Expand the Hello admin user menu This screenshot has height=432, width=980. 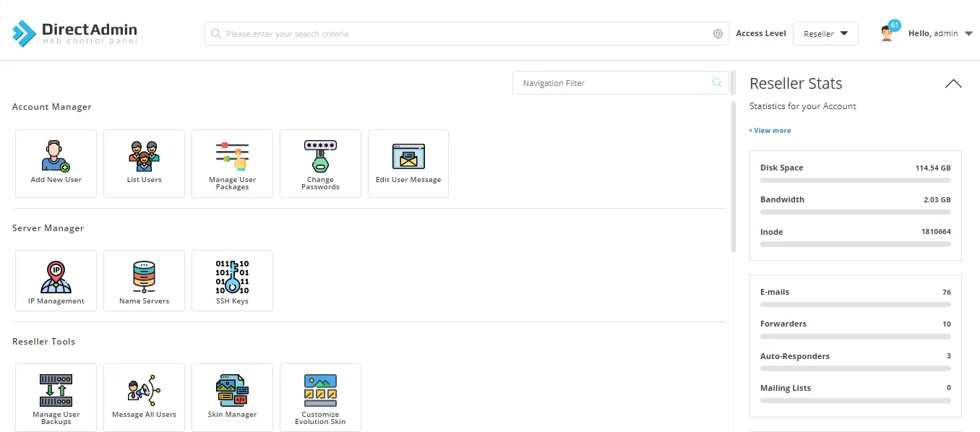(940, 33)
